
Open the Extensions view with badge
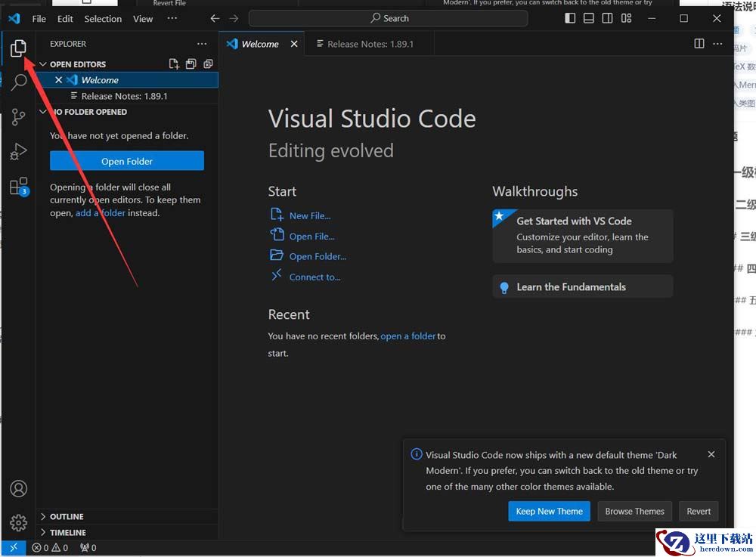(20, 187)
